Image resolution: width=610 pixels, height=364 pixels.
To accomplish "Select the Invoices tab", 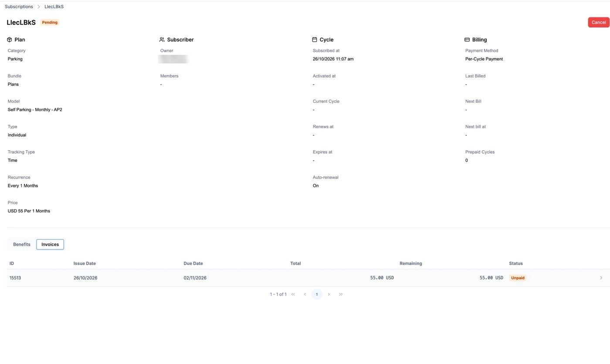I will (x=50, y=245).
